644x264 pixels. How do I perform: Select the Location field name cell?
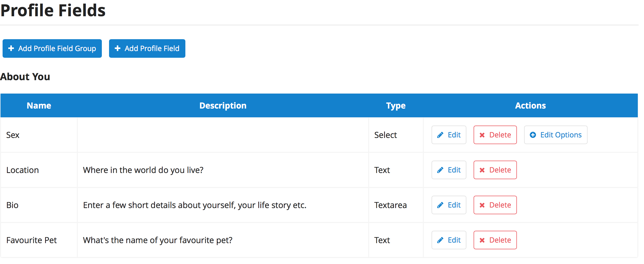click(39, 170)
